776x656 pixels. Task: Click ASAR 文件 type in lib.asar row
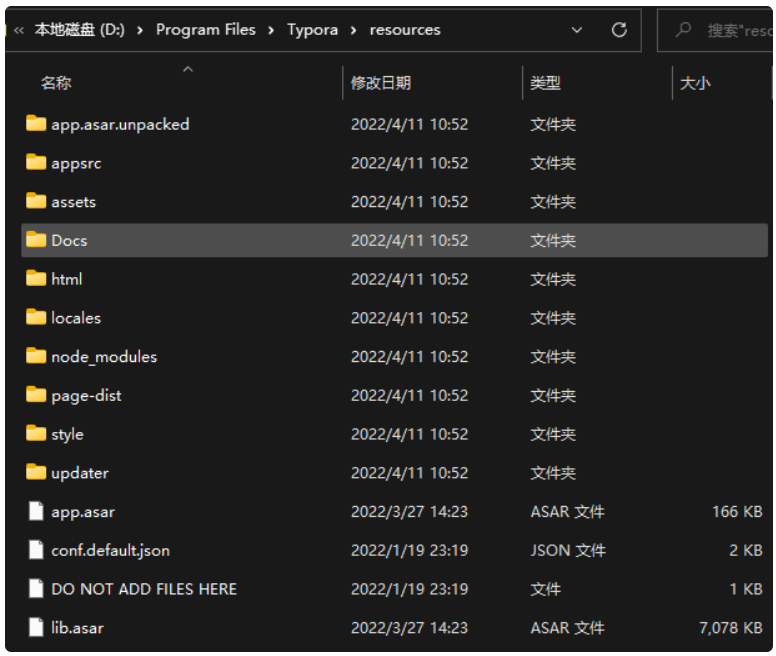568,628
